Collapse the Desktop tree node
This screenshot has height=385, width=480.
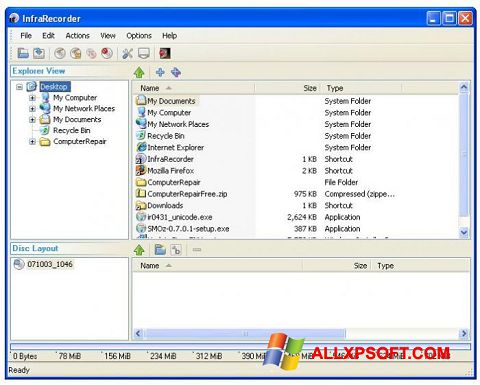click(19, 87)
